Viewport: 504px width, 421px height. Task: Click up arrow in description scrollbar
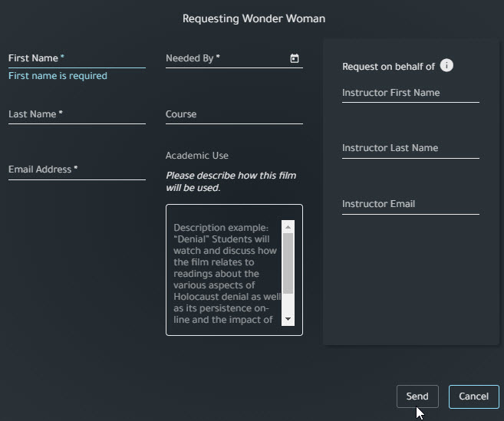[288, 227]
